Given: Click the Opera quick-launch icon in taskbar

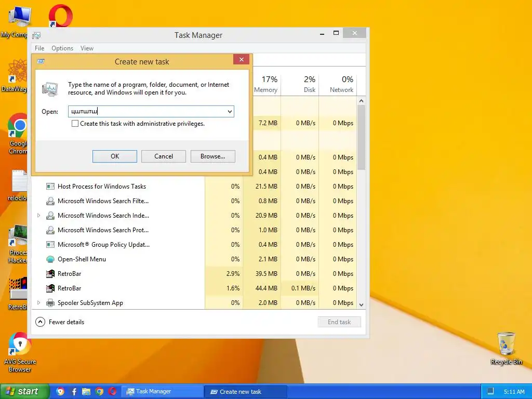Looking at the screenshot, I should tap(112, 392).
